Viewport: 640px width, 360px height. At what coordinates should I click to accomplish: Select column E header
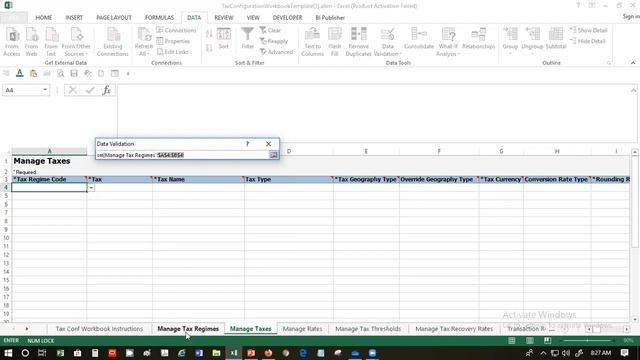[366, 151]
